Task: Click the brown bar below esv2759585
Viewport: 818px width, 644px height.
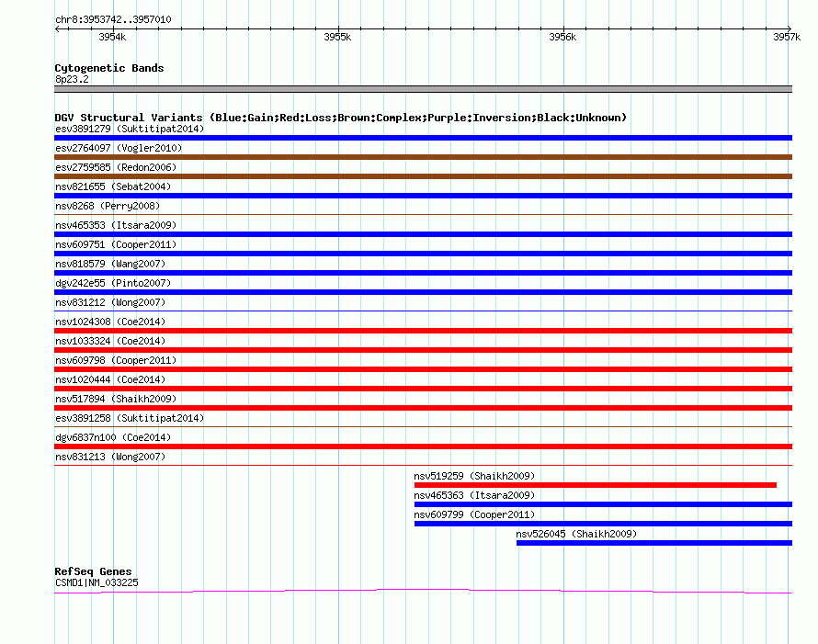Action: point(423,176)
